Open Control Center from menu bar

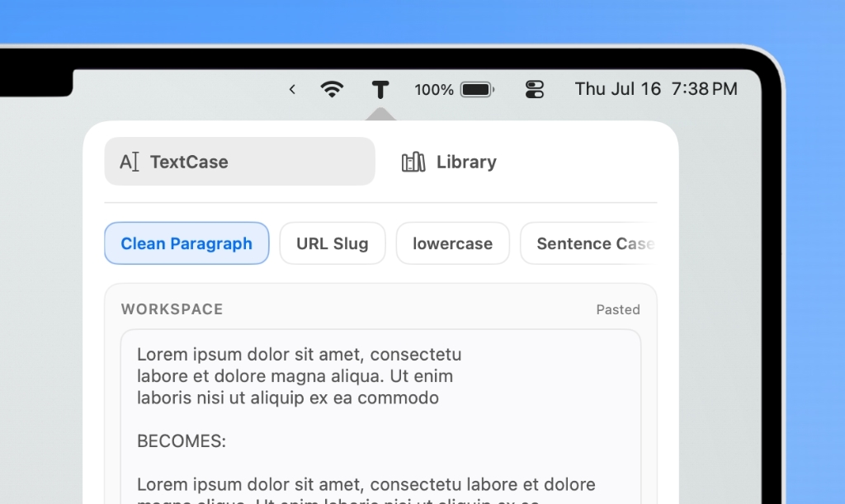(x=535, y=89)
